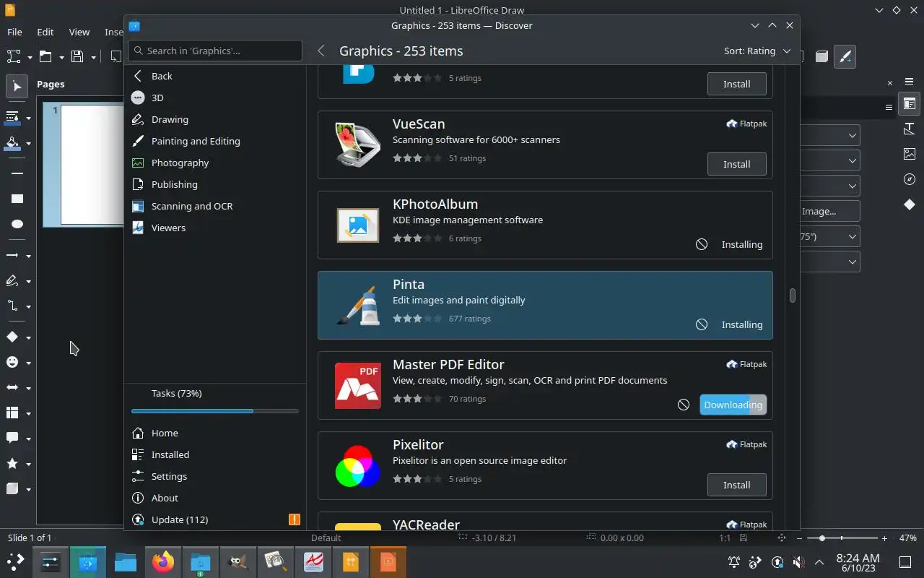The image size is (924, 578).
Task: Select the Connectors tool in Draw
Action: (x=12, y=306)
